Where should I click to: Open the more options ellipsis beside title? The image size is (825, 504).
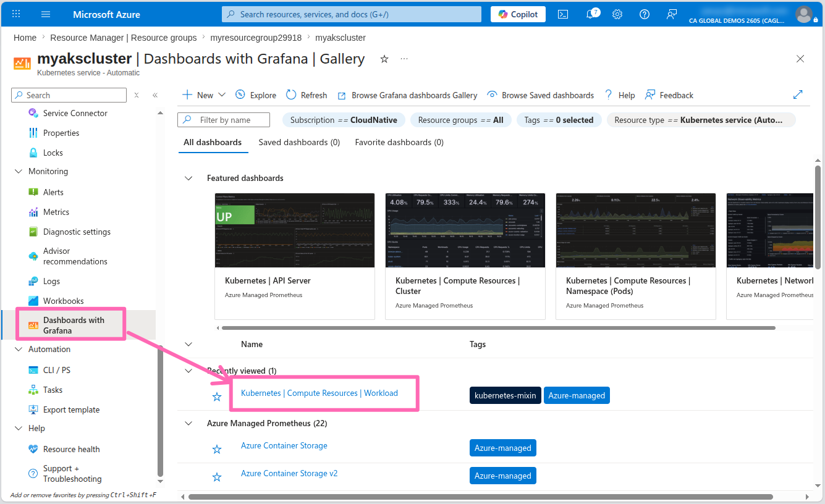(x=404, y=59)
